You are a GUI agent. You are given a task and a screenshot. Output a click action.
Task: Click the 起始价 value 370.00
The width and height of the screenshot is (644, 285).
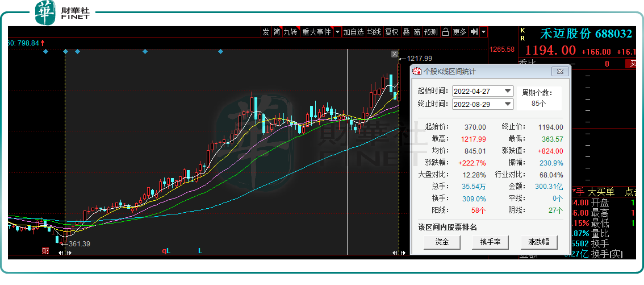click(x=475, y=127)
